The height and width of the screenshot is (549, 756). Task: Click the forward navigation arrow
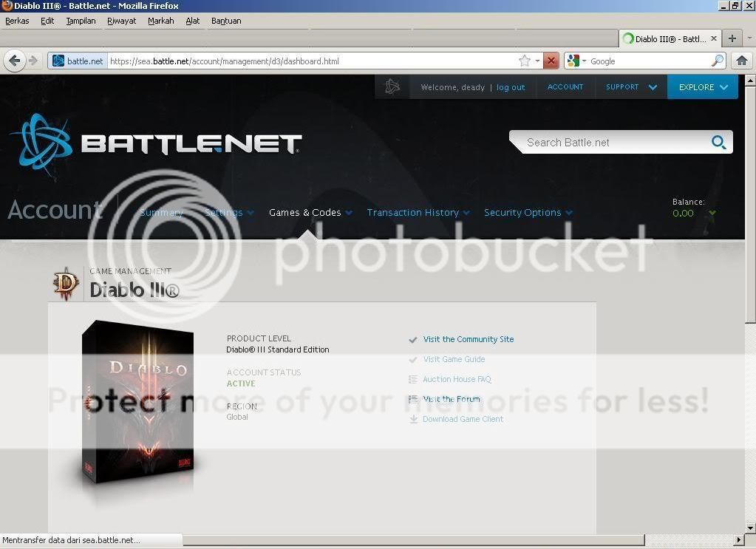[33, 61]
